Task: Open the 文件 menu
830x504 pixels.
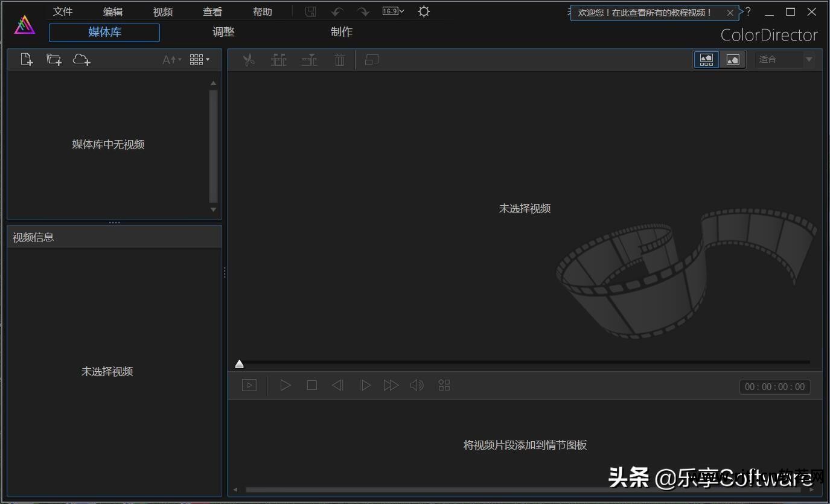Action: coord(63,12)
